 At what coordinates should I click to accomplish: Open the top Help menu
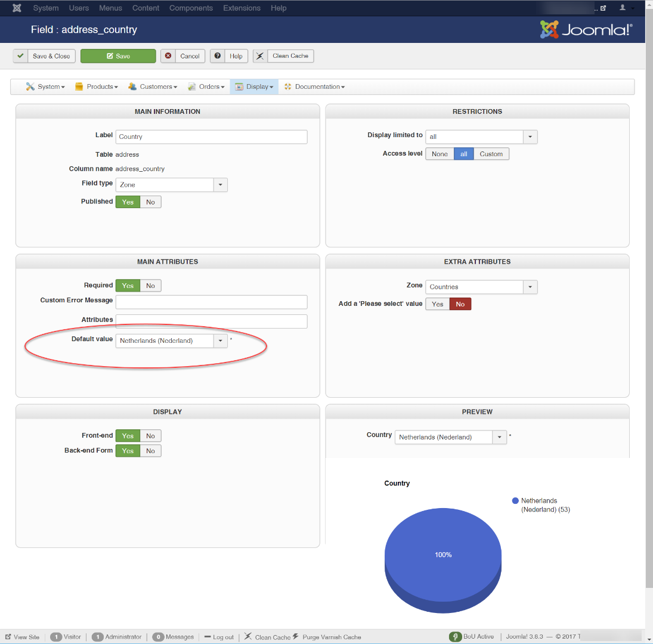tap(278, 8)
